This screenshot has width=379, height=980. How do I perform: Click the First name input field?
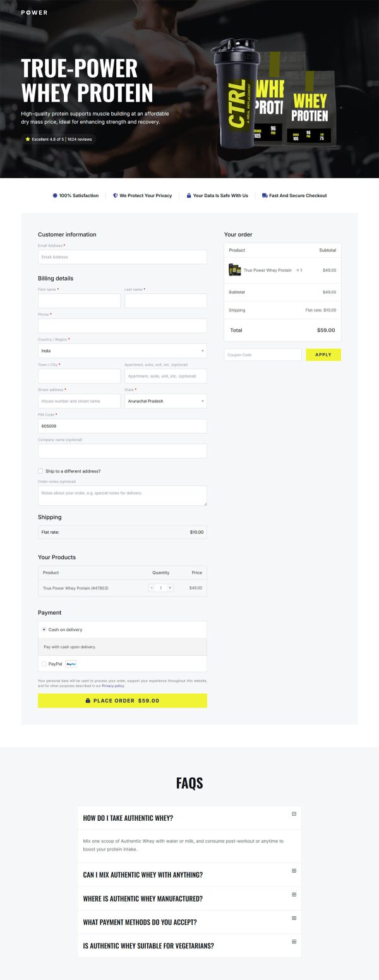[79, 301]
